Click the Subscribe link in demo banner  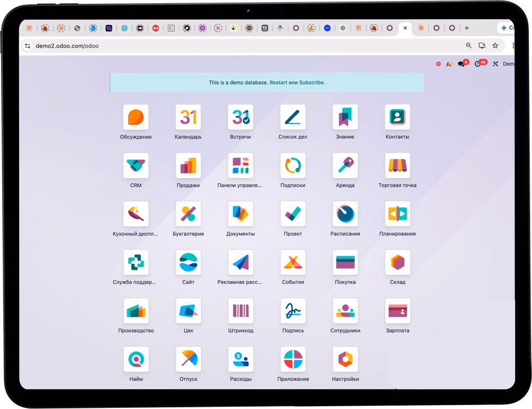coord(311,82)
